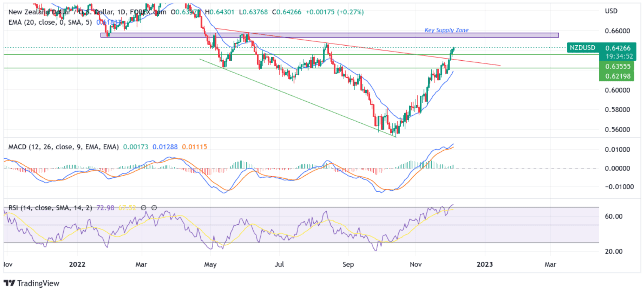This screenshot has width=644, height=299.
Task: Click the Key Supply Zone label
Action: coord(446,30)
